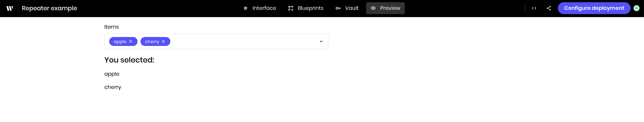644x122 pixels.
Task: Select the Preview tab
Action: tap(385, 8)
